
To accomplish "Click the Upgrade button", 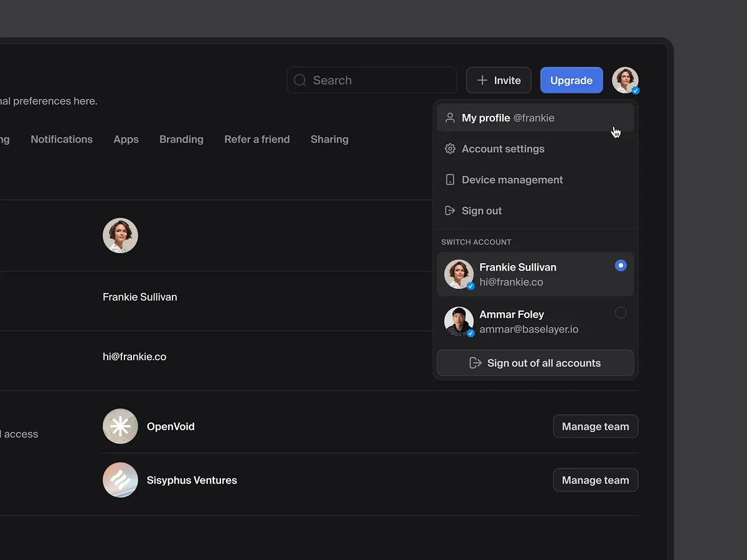I will click(x=571, y=80).
